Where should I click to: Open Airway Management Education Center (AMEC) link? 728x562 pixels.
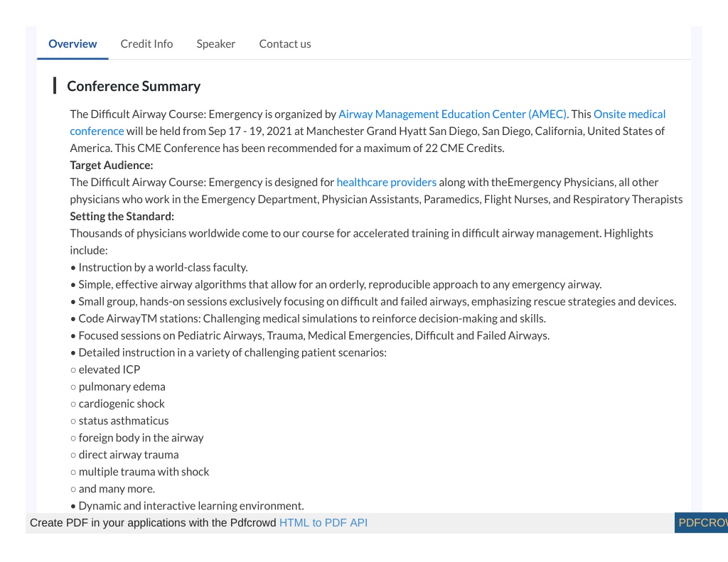coord(452,114)
